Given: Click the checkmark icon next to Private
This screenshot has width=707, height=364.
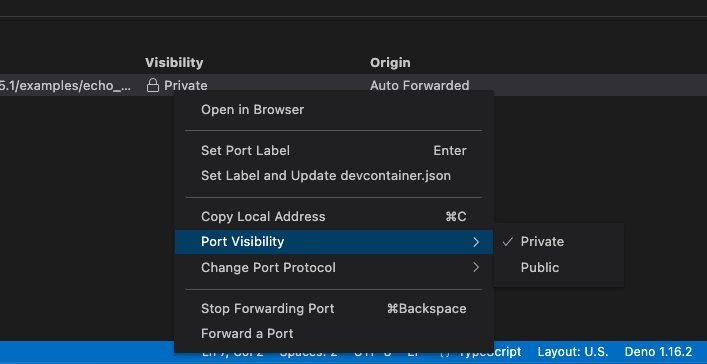Looking at the screenshot, I should click(x=508, y=242).
